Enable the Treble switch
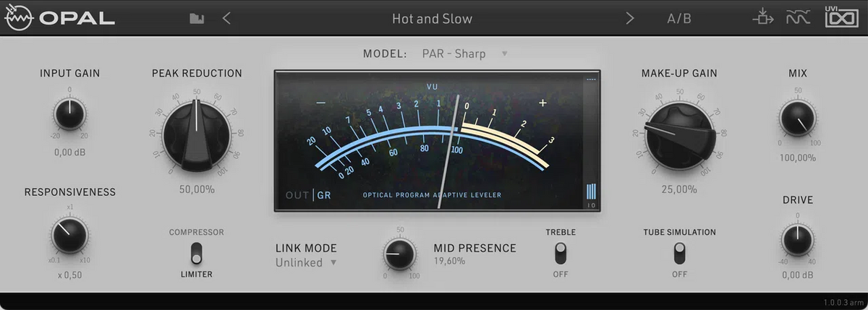Image resolution: width=868 pixels, height=310 pixels. coord(561,253)
